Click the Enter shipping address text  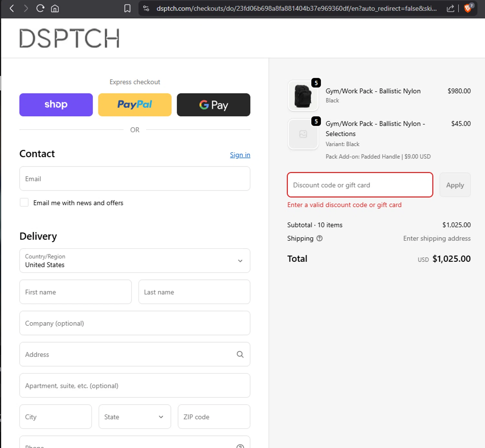[x=437, y=238]
